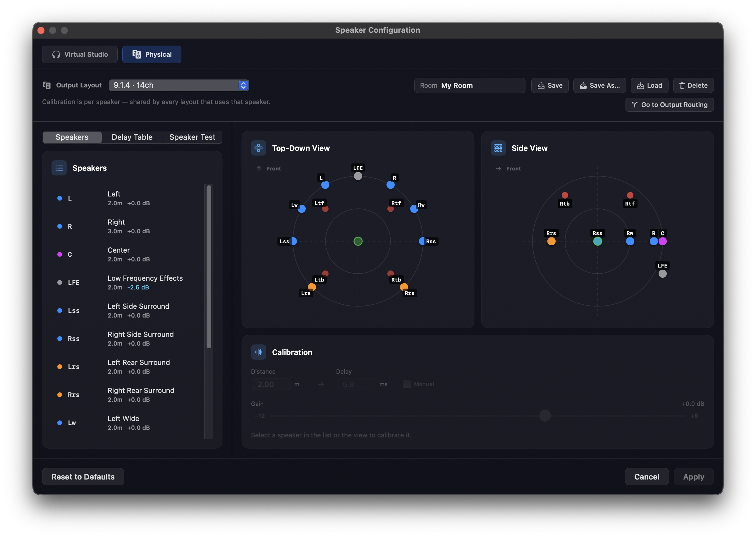This screenshot has width=756, height=538.
Task: Select the Speakers segment tab
Action: tap(72, 137)
